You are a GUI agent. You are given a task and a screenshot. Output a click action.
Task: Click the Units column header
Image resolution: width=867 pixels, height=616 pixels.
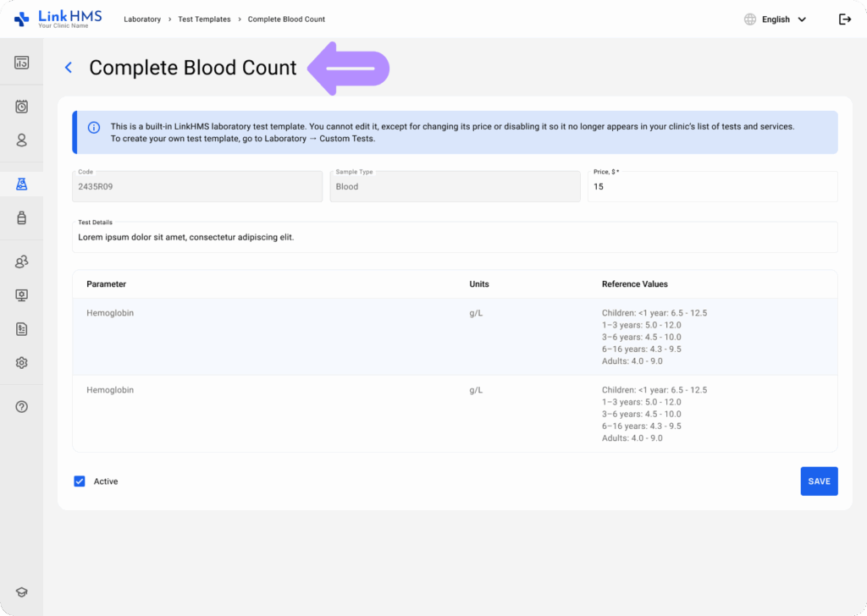(479, 284)
